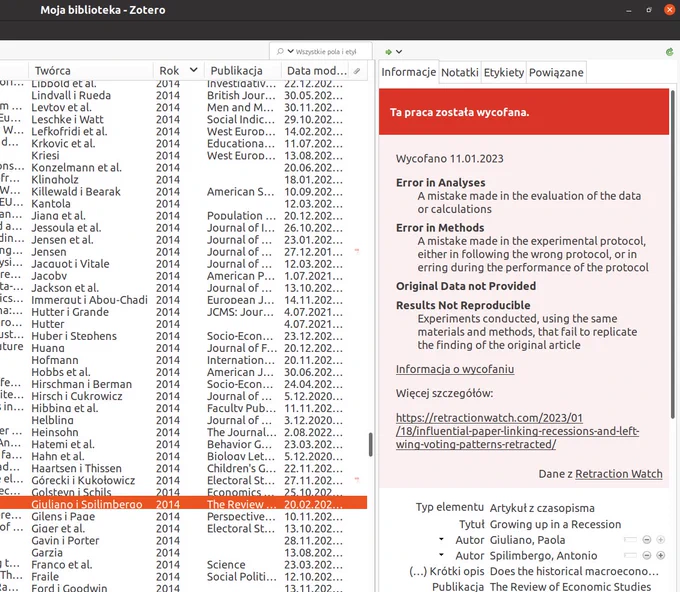This screenshot has width=680, height=592.
Task: Click the items list vertical scrollbar thumb
Action: point(371,444)
